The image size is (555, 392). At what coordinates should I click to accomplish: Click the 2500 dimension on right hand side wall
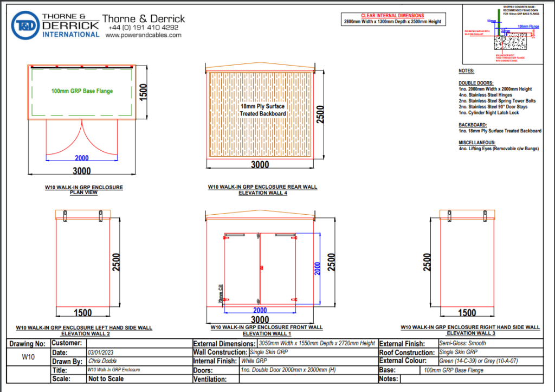[x=427, y=262]
